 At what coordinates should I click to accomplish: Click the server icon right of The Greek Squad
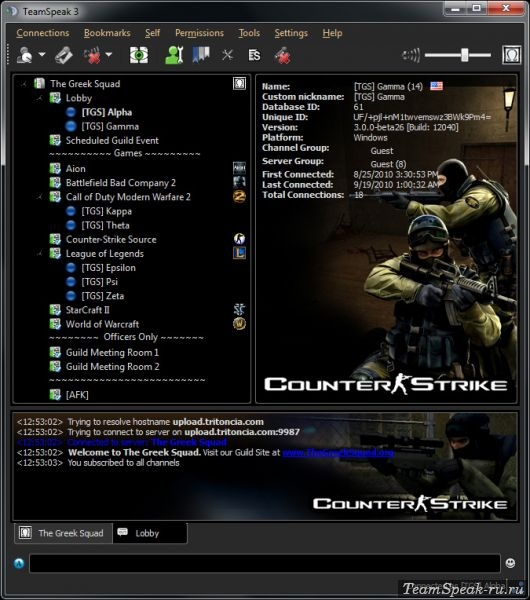click(x=240, y=83)
